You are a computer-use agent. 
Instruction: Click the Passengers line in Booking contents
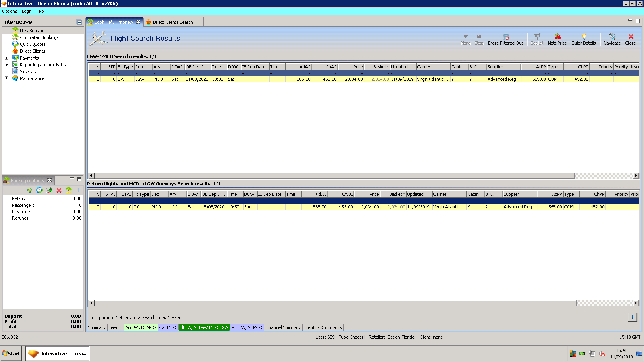tap(43, 205)
